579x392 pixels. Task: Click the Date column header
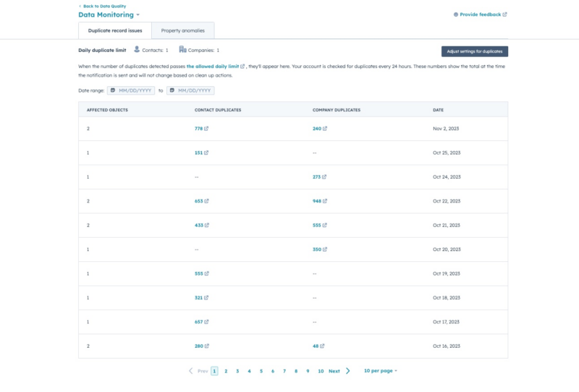439,110
